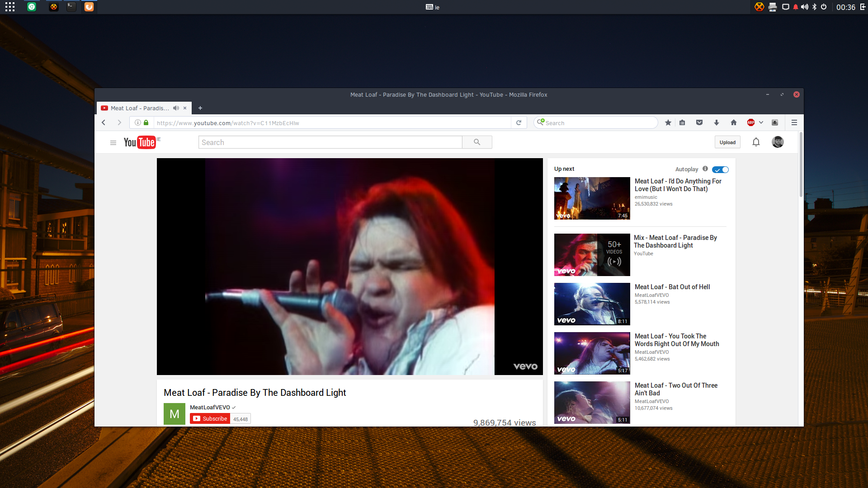Click the display icon in system tray
Viewport: 868px width, 488px height.
pos(786,7)
